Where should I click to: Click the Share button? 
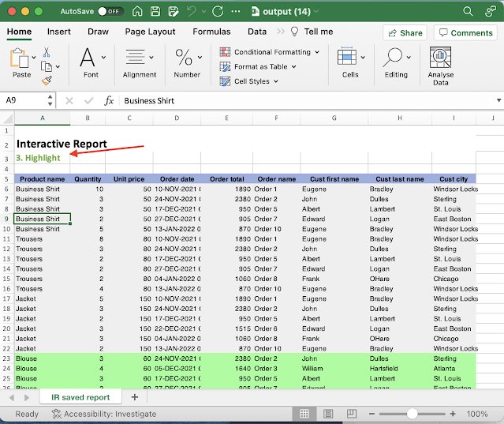pos(405,33)
